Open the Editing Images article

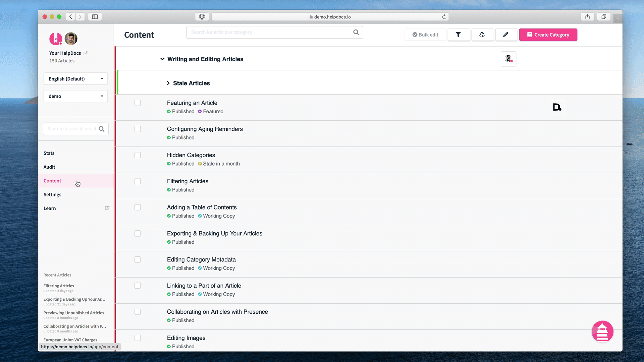[186, 338]
